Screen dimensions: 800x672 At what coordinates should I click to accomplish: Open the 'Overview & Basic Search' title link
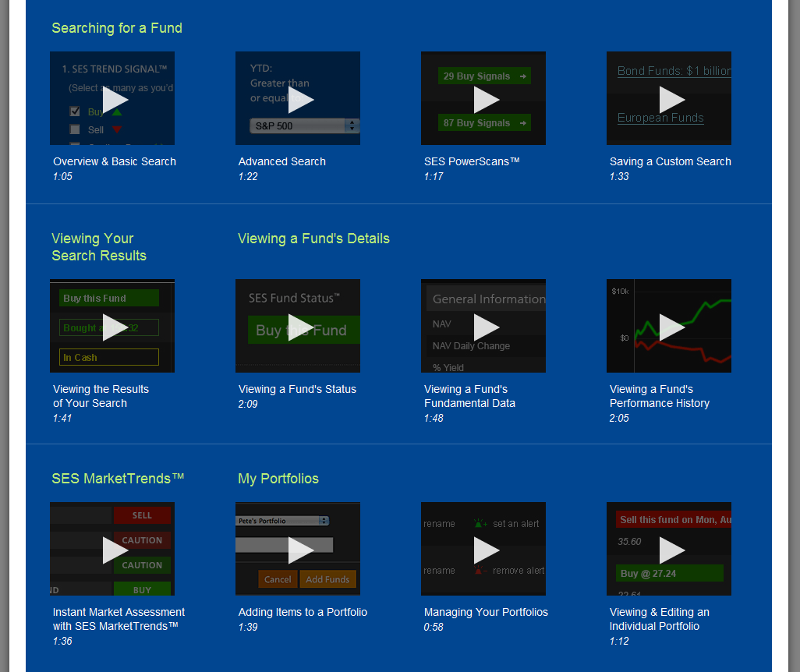115,161
